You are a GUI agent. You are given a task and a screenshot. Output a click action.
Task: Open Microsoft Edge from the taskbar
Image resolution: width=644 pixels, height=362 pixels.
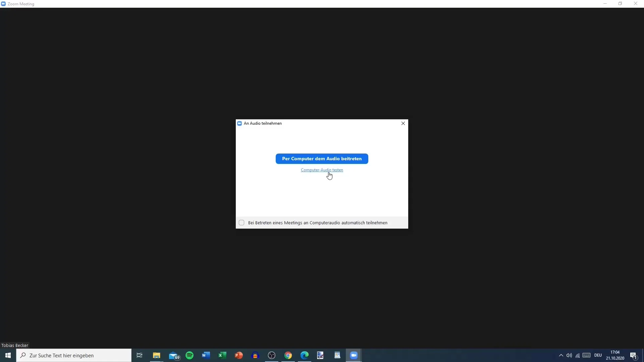click(x=305, y=355)
